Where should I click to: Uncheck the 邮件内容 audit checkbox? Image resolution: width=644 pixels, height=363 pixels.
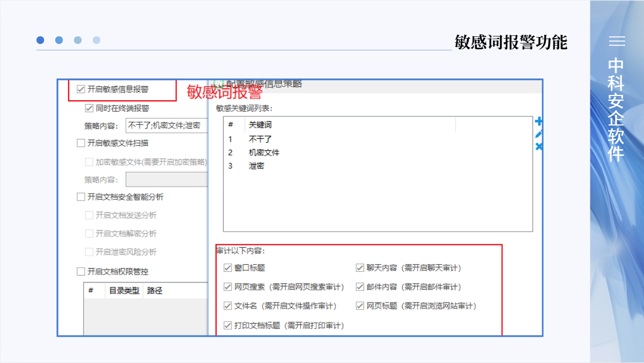pyautogui.click(x=360, y=287)
